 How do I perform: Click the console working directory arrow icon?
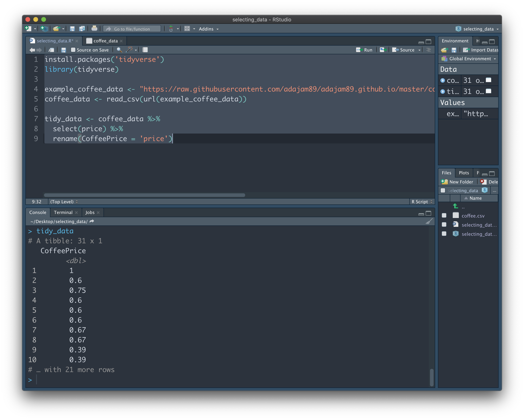click(92, 221)
